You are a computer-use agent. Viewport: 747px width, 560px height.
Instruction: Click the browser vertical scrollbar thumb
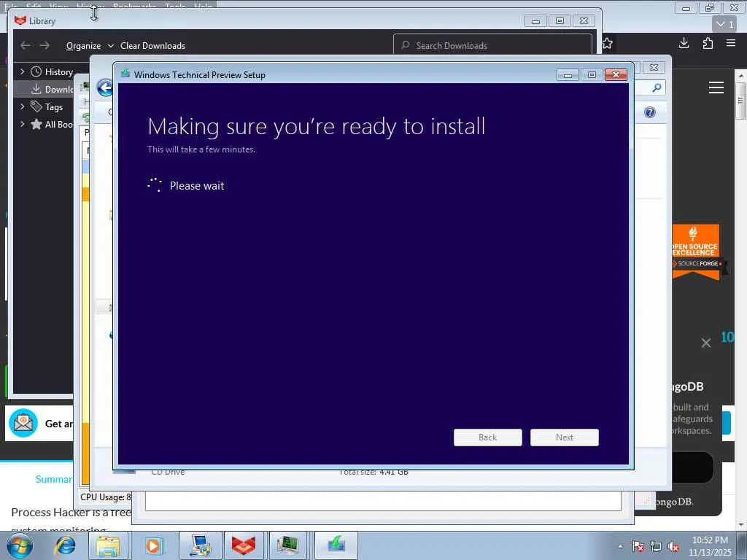[741, 101]
